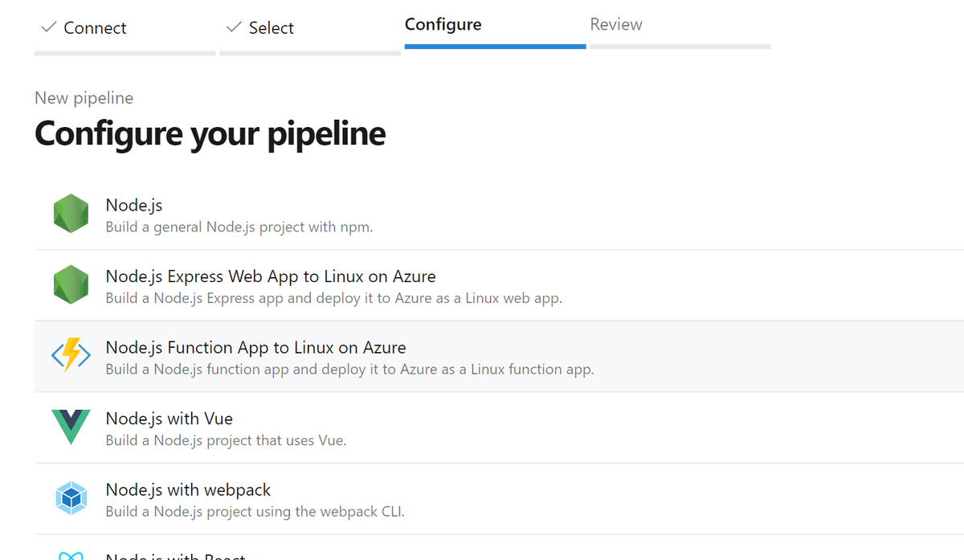Viewport: 964px width, 560px height.
Task: Click the React logo at the bottom
Action: (71, 554)
